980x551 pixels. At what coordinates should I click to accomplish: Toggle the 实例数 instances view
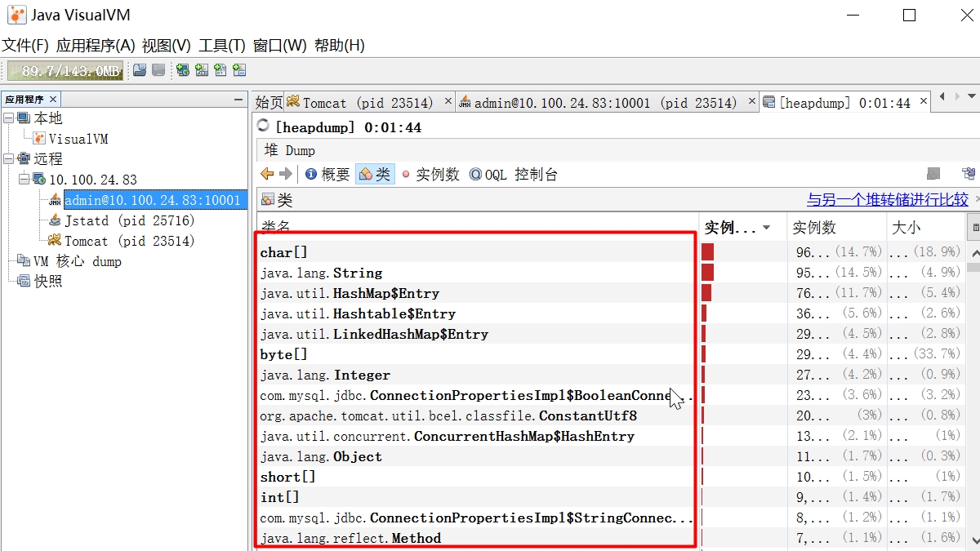click(x=430, y=174)
